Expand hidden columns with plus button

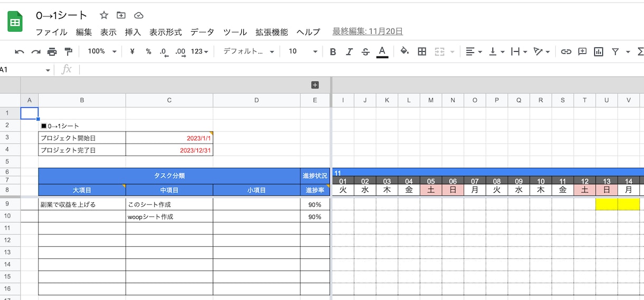tap(315, 85)
